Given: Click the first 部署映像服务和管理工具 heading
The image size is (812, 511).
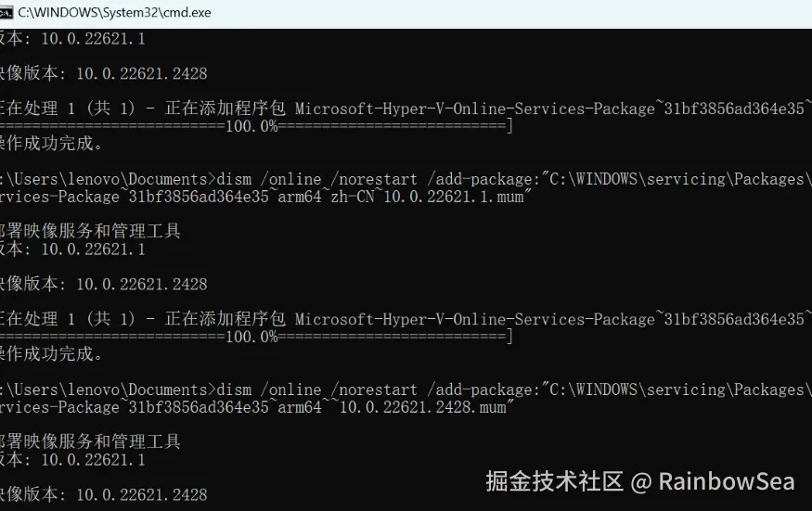Looking at the screenshot, I should tap(90, 231).
